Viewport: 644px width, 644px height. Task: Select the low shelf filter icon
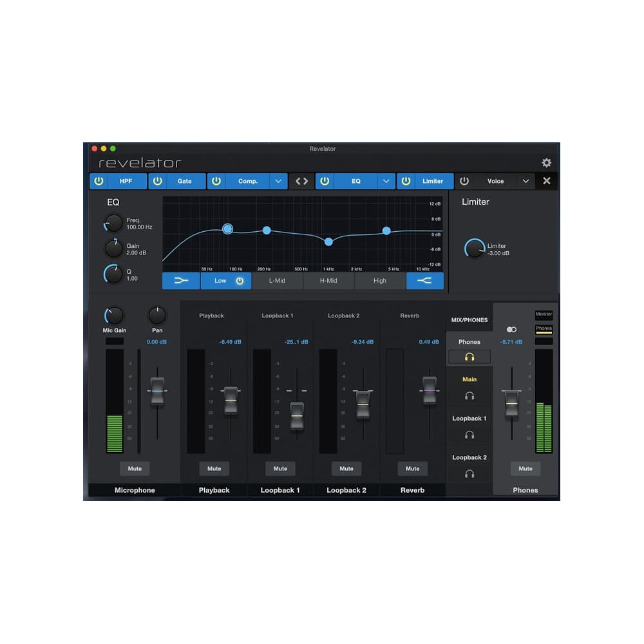pyautogui.click(x=181, y=281)
